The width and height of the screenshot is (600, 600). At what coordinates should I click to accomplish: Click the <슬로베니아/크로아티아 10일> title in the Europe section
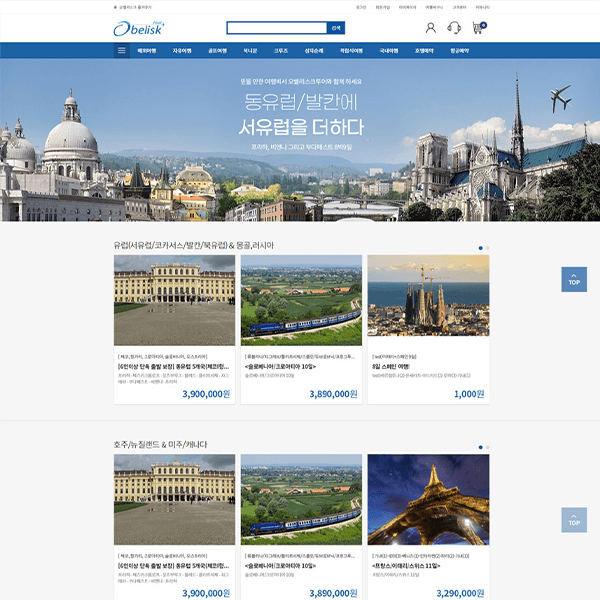[280, 366]
